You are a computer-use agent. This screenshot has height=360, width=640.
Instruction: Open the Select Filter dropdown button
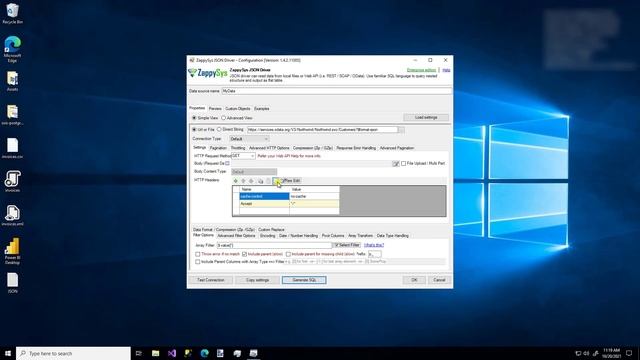coord(347,245)
